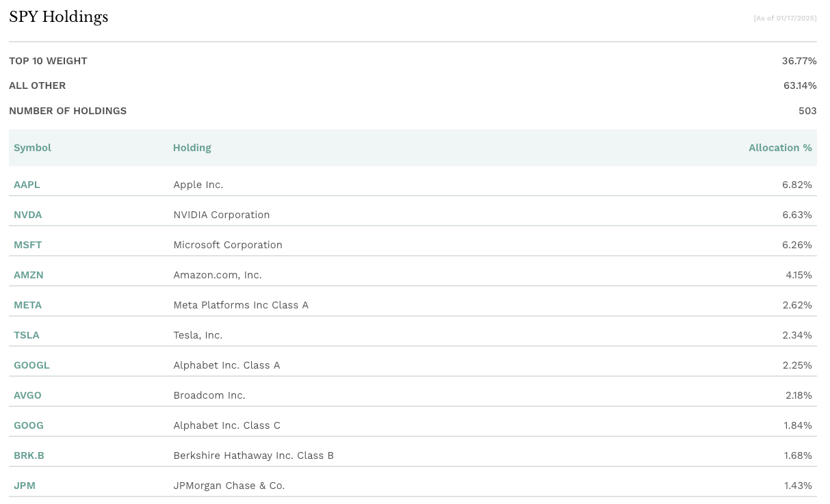Click Microsoft's 6.26% allocation value

click(x=797, y=245)
